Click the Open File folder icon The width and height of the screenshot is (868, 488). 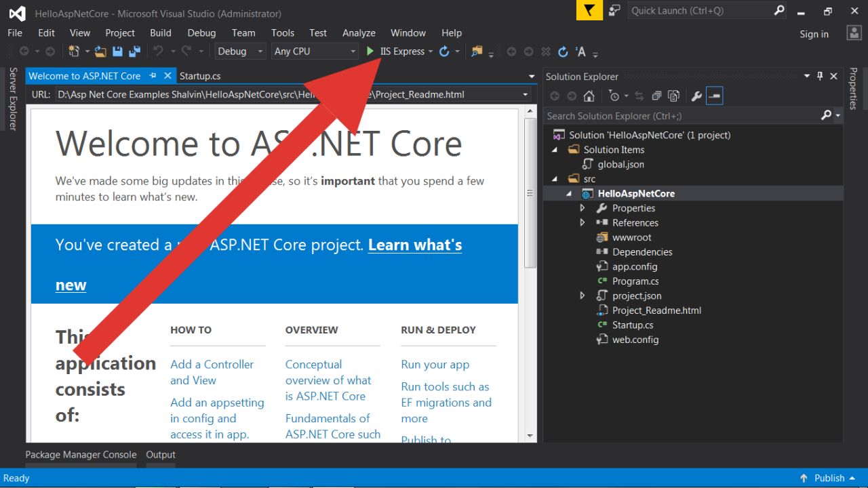(100, 52)
